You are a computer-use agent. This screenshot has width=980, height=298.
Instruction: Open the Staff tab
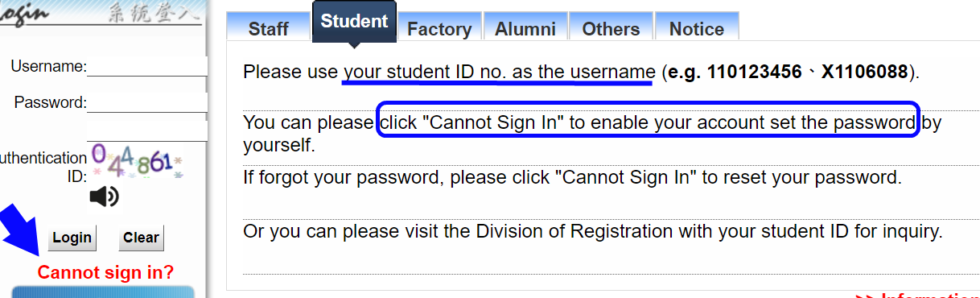pyautogui.click(x=268, y=29)
